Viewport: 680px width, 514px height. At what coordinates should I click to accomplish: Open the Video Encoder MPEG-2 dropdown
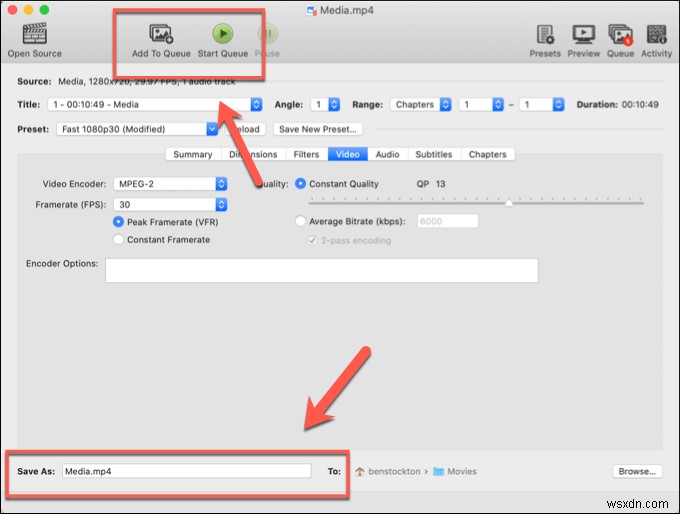170,184
